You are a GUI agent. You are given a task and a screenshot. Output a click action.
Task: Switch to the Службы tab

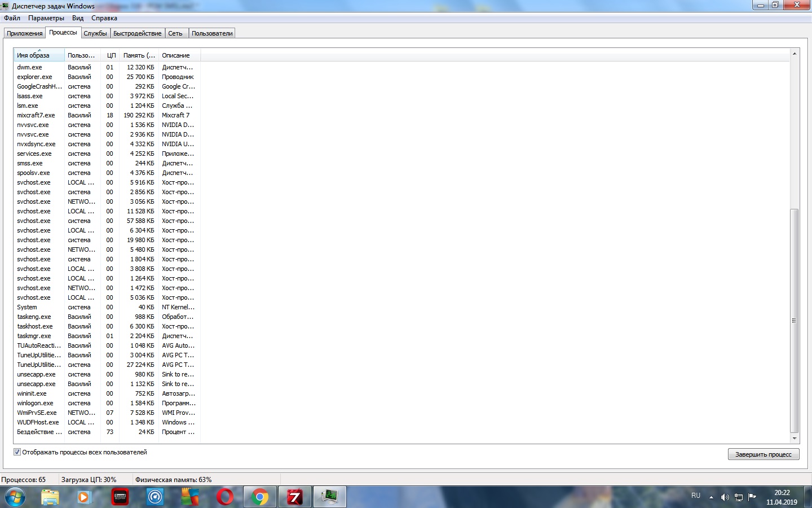95,33
